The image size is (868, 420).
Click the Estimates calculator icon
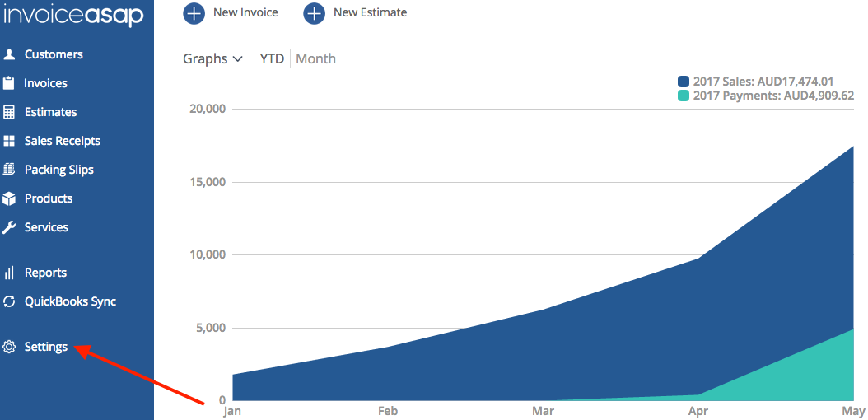[x=9, y=112]
